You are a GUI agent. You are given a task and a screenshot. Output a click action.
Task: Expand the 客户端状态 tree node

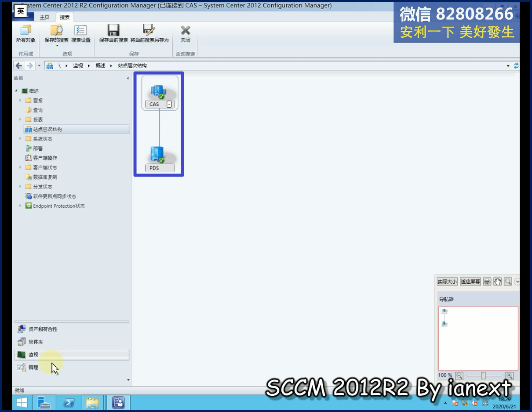(20, 167)
